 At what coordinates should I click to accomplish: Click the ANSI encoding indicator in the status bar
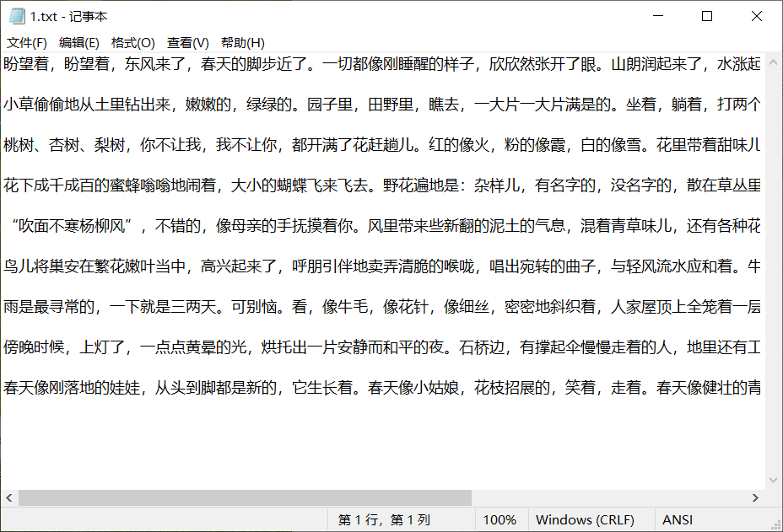[676, 519]
